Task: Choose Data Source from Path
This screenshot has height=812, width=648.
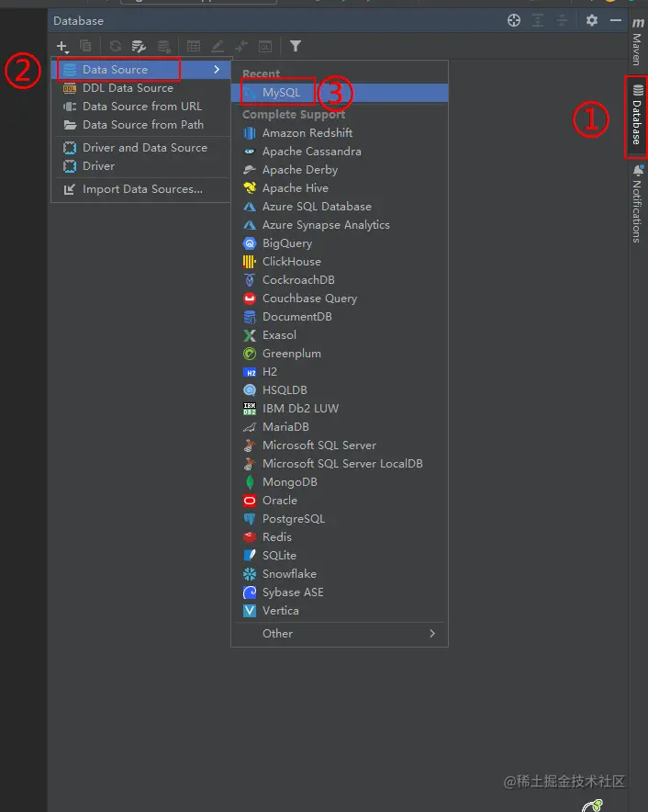Action: 140,125
